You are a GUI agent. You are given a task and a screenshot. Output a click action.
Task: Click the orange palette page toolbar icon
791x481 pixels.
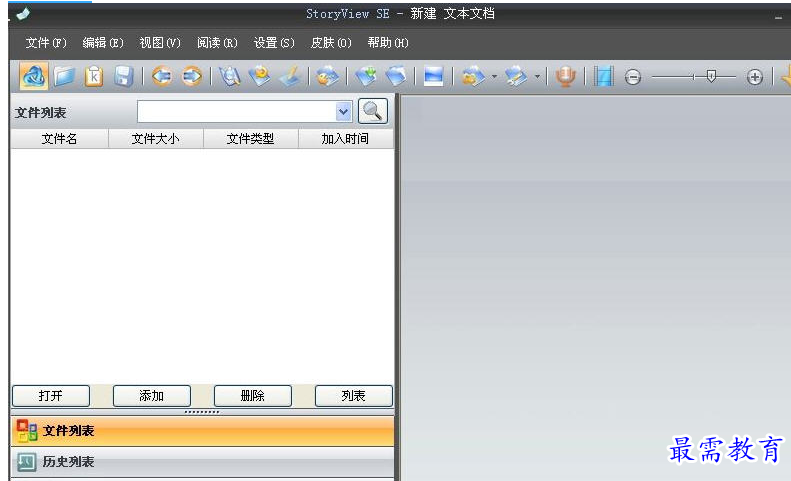tap(327, 77)
